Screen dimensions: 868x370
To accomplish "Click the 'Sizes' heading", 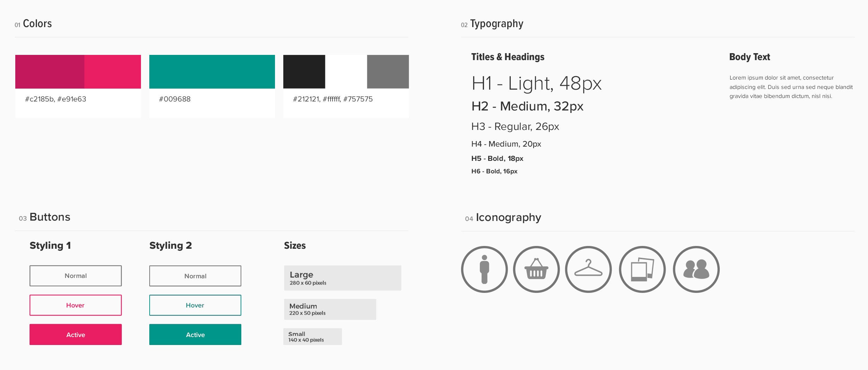I will coord(295,245).
